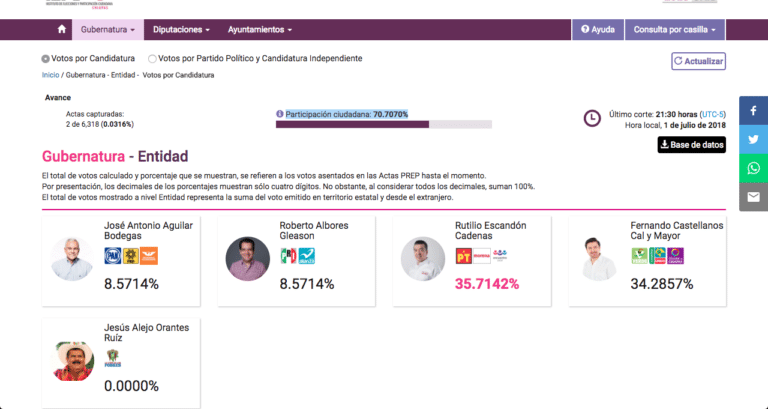
Task: Click the PT party logo under Rutilio Escandón
Action: tap(463, 256)
